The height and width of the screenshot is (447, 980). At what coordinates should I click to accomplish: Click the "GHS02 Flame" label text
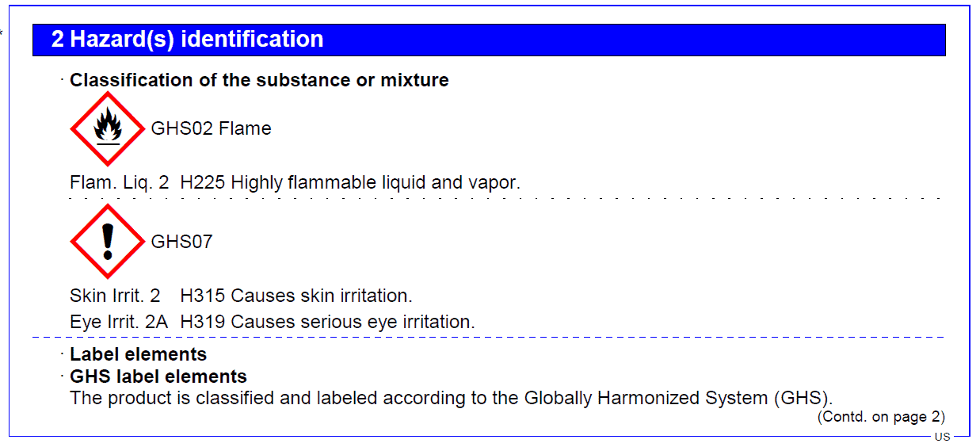coord(211,129)
